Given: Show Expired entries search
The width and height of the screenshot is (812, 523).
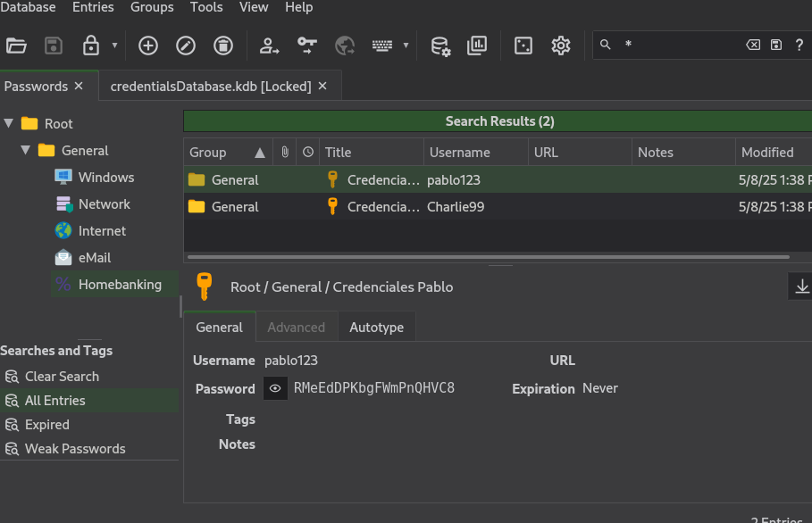Looking at the screenshot, I should click(89, 425).
